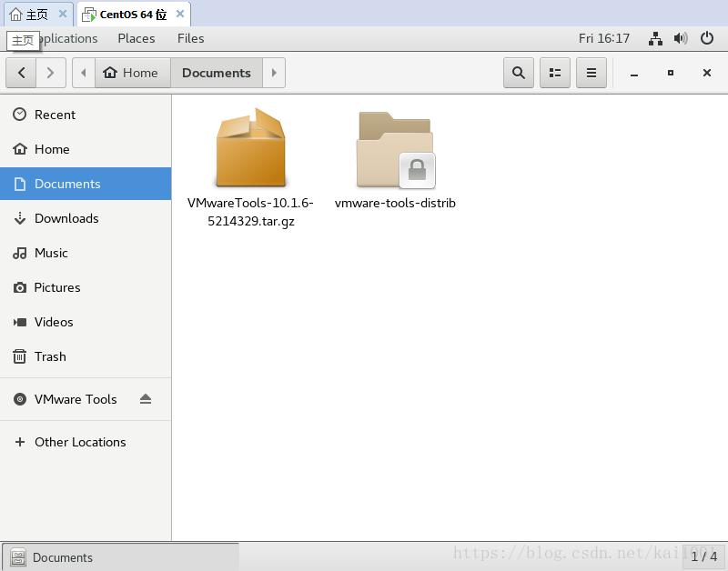Close the CentOS 64 位 tab
The image size is (728, 571).
coord(180,15)
